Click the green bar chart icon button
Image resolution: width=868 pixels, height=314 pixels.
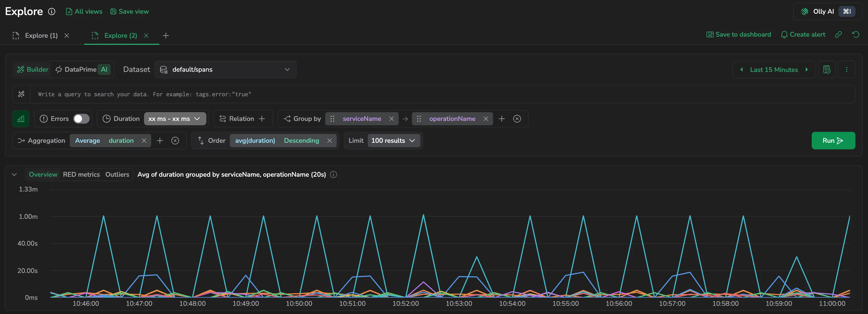click(21, 119)
